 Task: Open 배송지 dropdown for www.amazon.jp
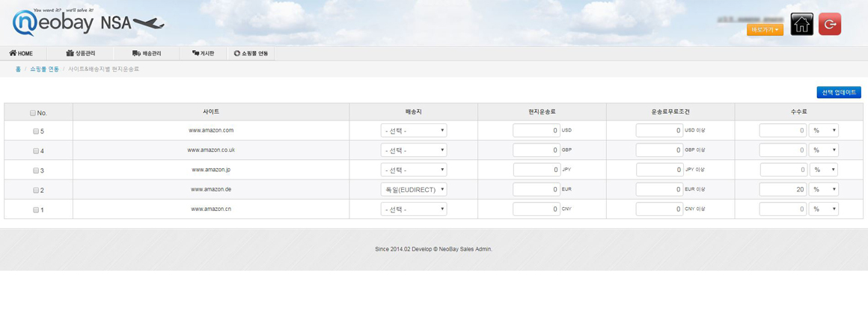coord(414,170)
